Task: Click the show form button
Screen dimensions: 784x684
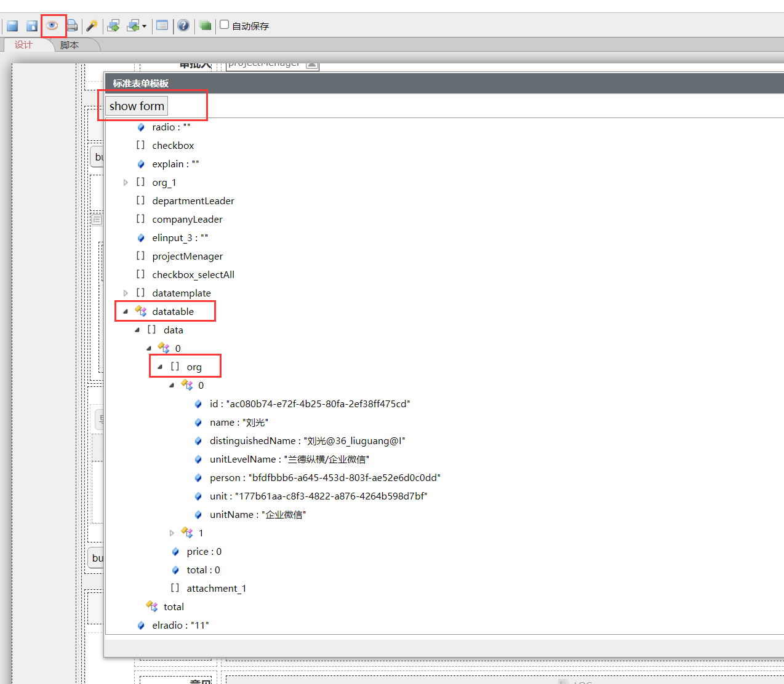Action: [137, 106]
